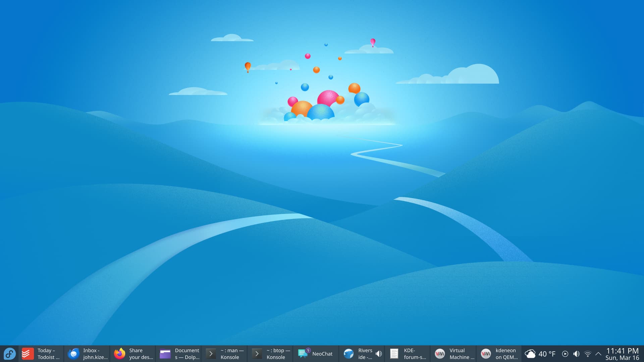Open the system tray volume control
Viewport: 644px width, 362px height.
pyautogui.click(x=576, y=354)
